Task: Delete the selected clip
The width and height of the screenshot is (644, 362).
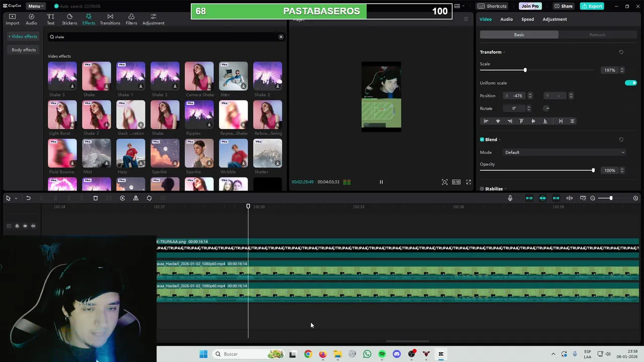Action: click(x=95, y=198)
